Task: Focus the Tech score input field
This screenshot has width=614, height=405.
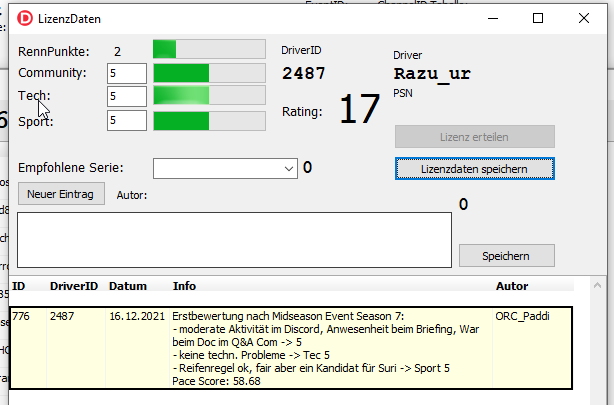Action: (x=127, y=96)
